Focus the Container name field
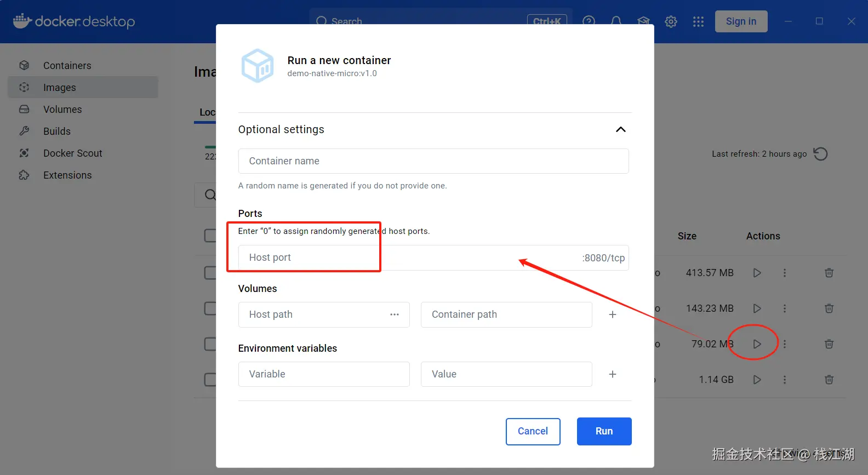Image resolution: width=868 pixels, height=475 pixels. (x=433, y=161)
